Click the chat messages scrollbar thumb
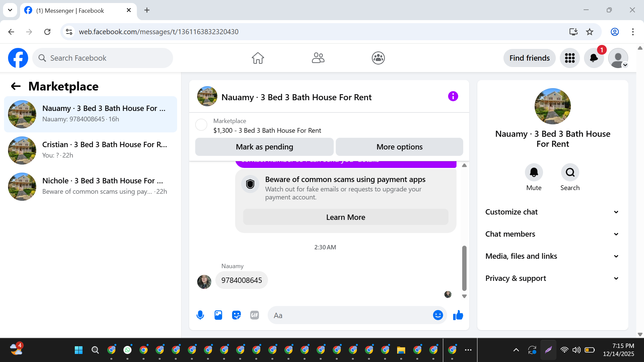644x362 pixels. (464, 268)
